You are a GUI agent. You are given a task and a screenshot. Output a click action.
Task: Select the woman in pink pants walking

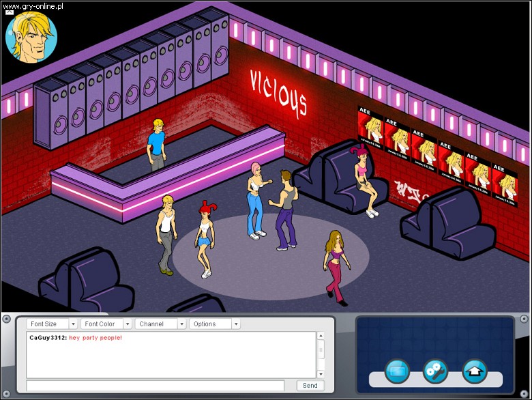point(337,268)
